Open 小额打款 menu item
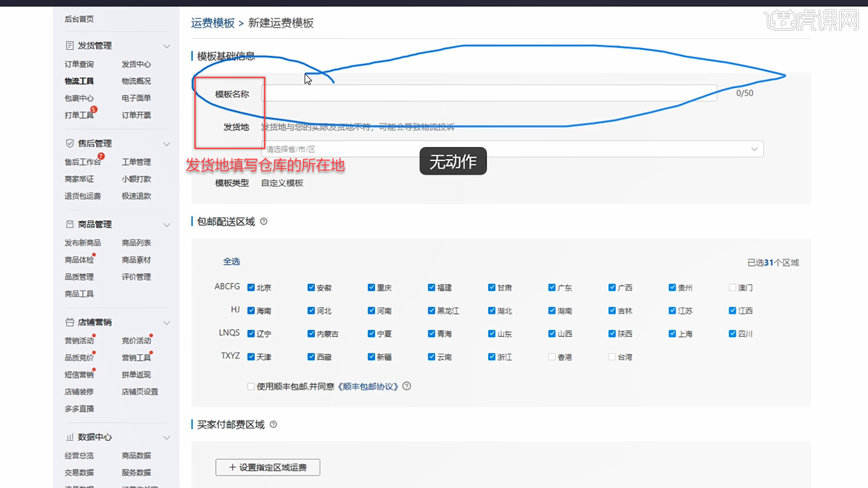Image resolution: width=868 pixels, height=488 pixels. click(136, 179)
